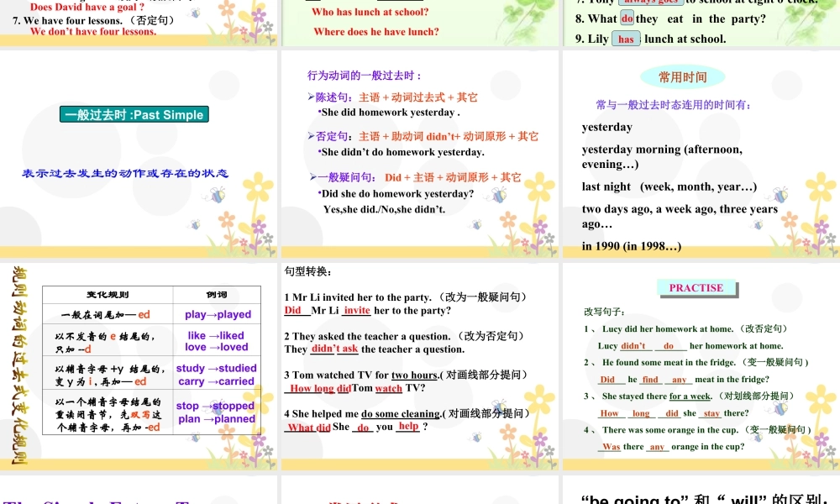Image resolution: width=840 pixels, height=504 pixels.
Task: Open the 常用时间 panel header
Action: pos(685,76)
